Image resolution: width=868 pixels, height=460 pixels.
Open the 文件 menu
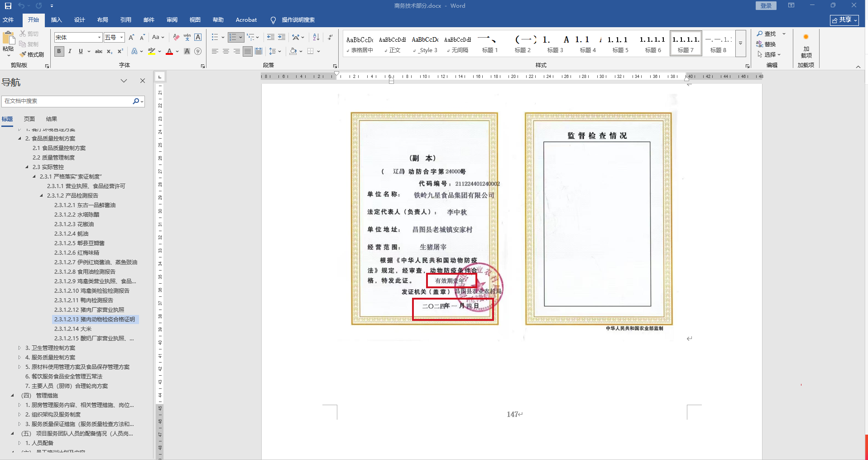(x=8, y=20)
